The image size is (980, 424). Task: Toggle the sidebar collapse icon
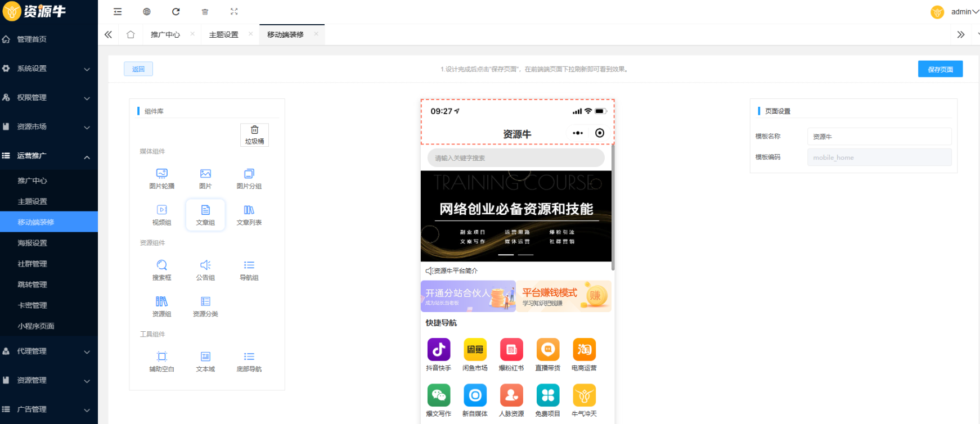[x=118, y=12]
